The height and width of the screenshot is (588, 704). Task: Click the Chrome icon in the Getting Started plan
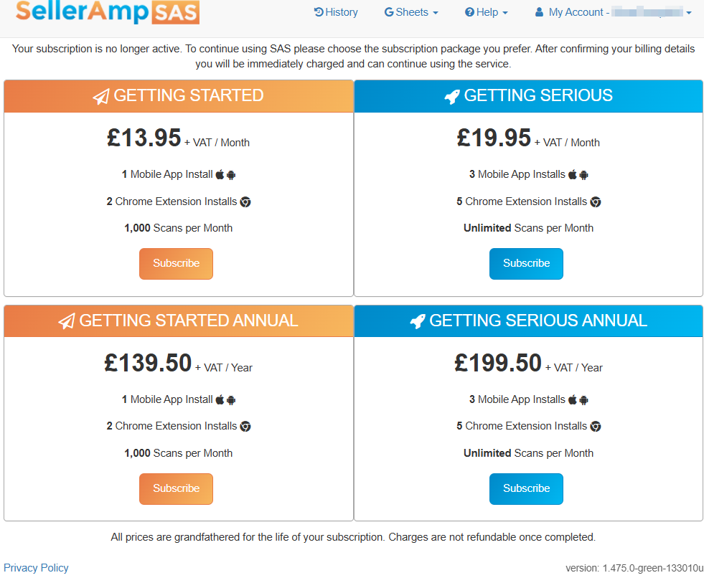pos(245,201)
